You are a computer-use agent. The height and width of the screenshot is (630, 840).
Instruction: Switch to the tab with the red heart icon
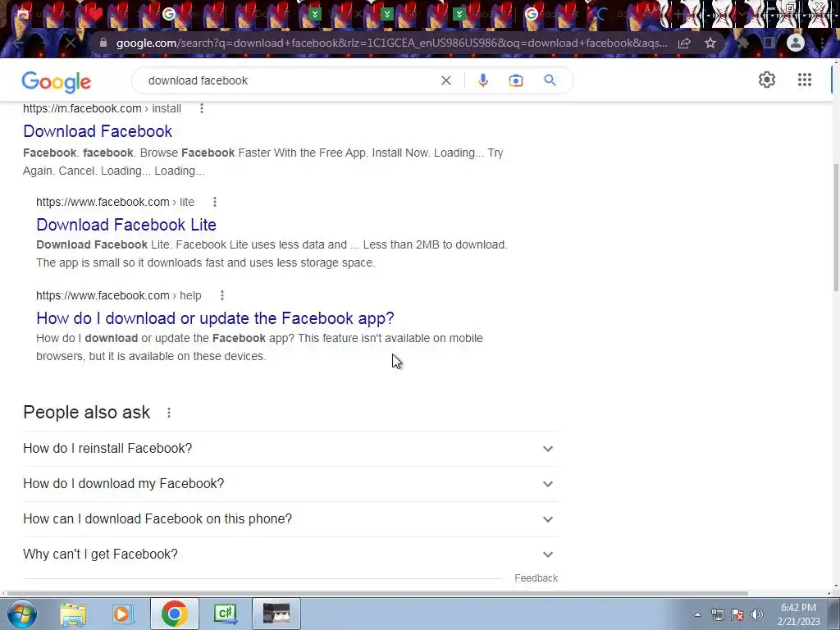[x=95, y=14]
